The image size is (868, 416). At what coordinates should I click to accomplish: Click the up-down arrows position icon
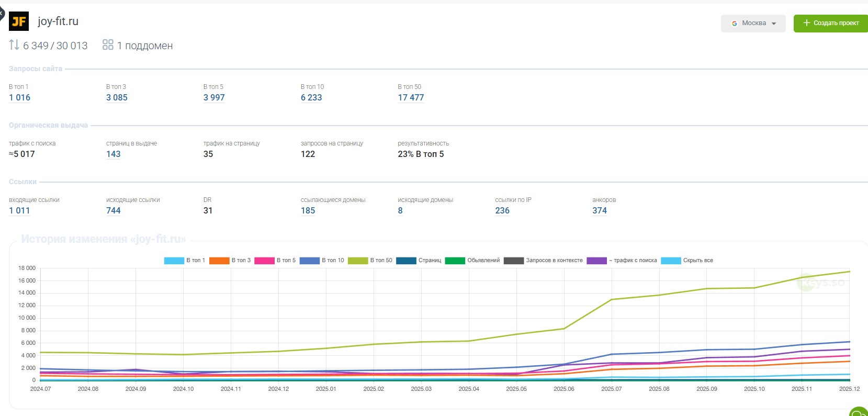click(14, 45)
